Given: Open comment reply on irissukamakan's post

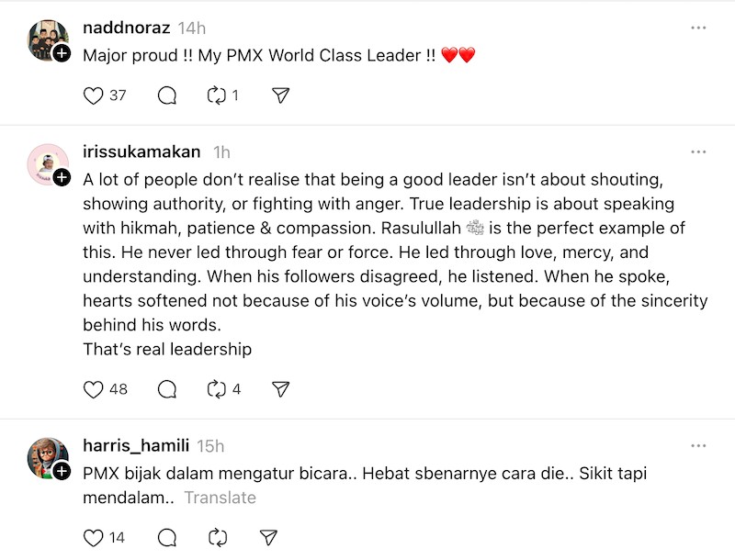Looking at the screenshot, I should (x=167, y=389).
